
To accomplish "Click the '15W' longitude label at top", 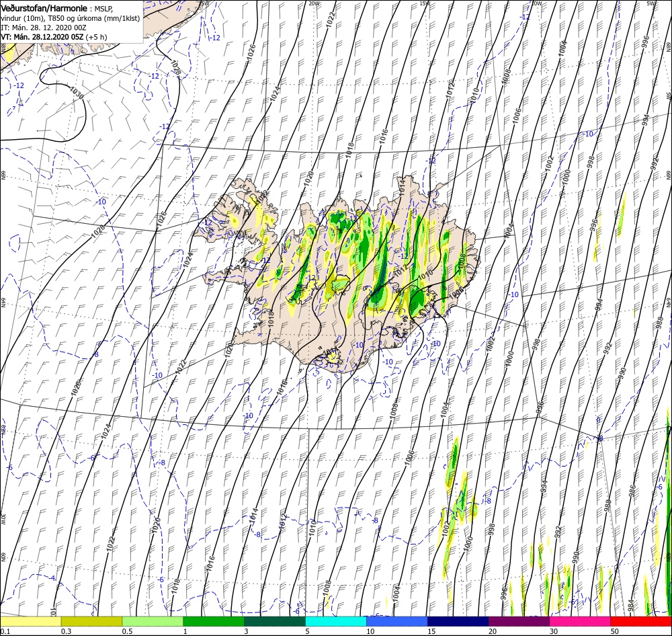I will (425, 3).
